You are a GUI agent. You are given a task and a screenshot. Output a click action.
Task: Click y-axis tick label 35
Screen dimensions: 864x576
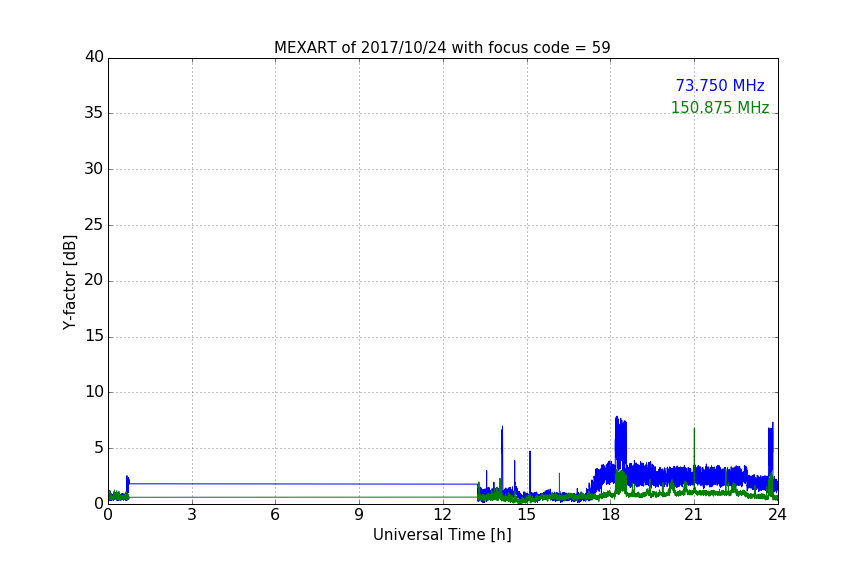click(94, 113)
